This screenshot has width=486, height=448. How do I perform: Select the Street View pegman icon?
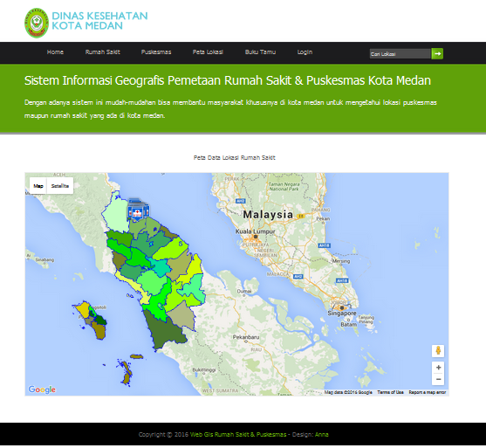click(x=438, y=350)
